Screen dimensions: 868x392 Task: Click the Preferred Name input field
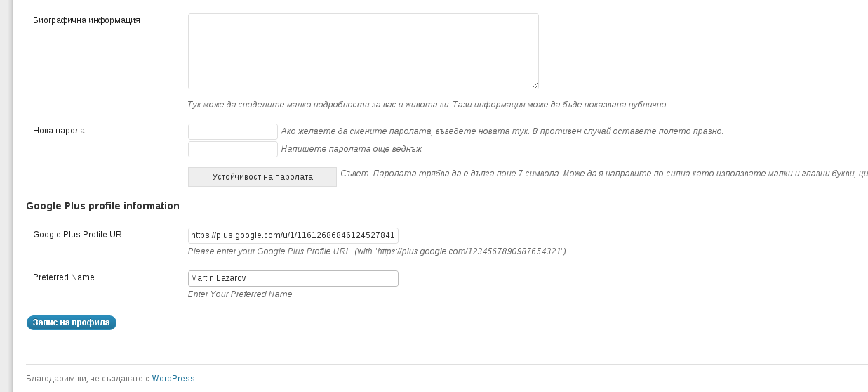[293, 278]
